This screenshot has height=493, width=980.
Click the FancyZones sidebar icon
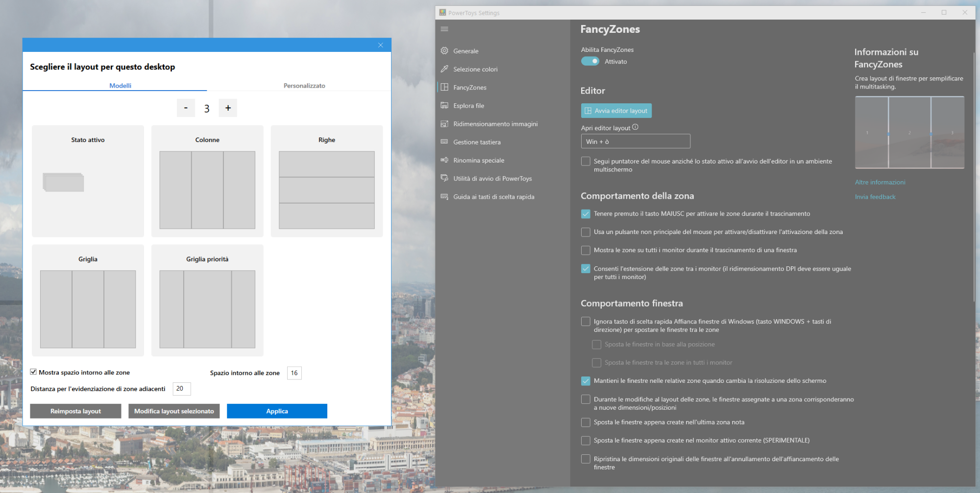click(444, 87)
